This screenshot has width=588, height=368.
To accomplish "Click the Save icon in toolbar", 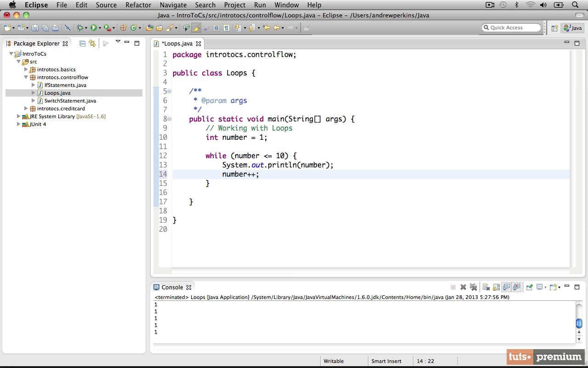I will coord(35,28).
